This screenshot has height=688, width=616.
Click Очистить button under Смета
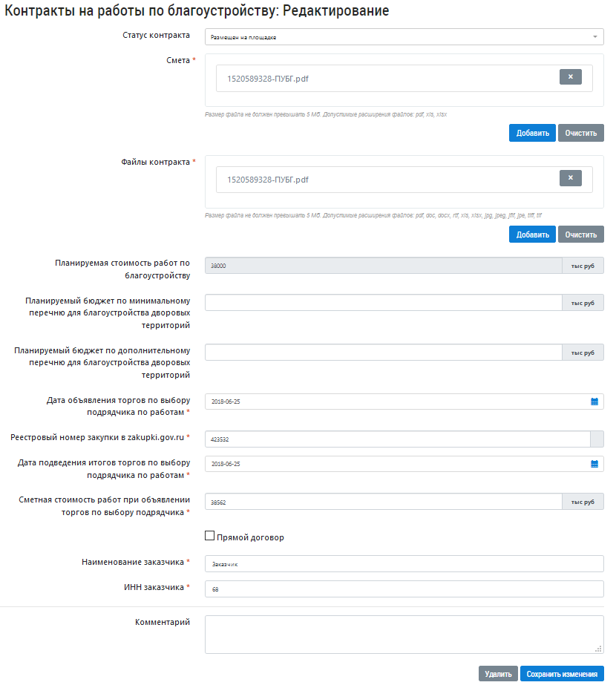[580, 133]
